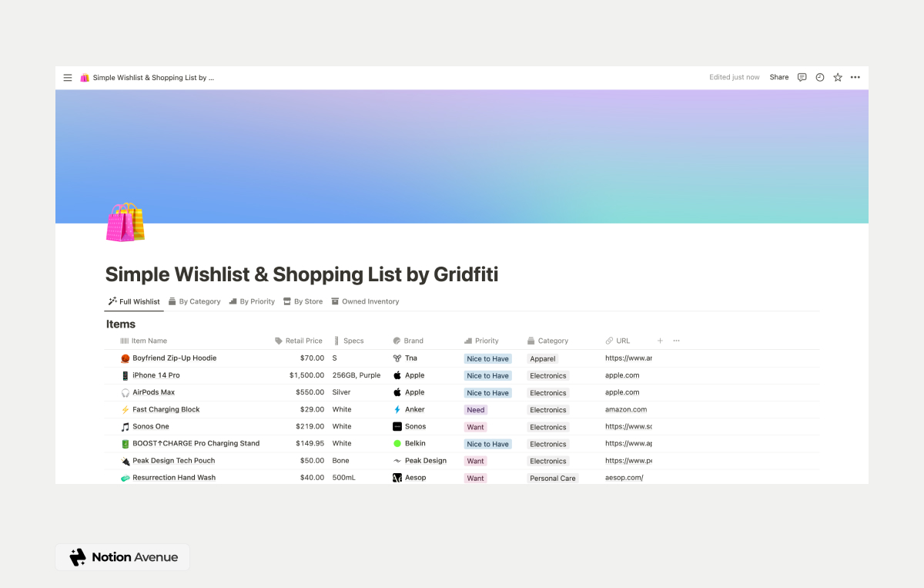Open AirPods Max item

(153, 392)
